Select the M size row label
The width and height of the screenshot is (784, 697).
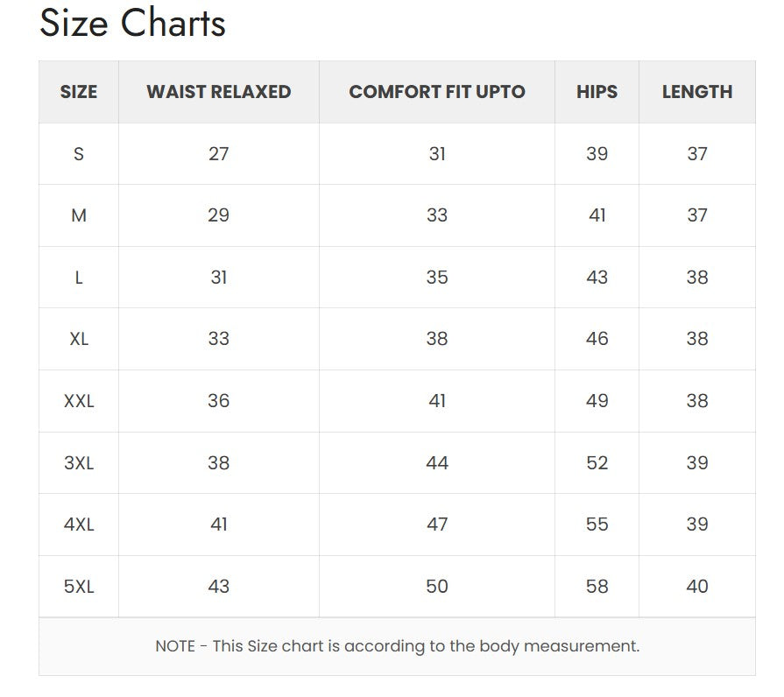79,215
